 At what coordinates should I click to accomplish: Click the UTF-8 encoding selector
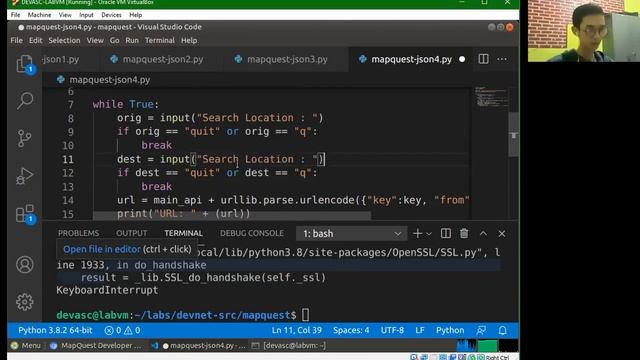click(x=392, y=330)
